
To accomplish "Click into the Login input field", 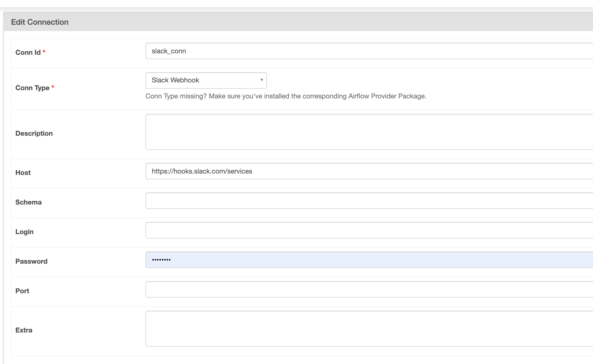I will click(369, 230).
